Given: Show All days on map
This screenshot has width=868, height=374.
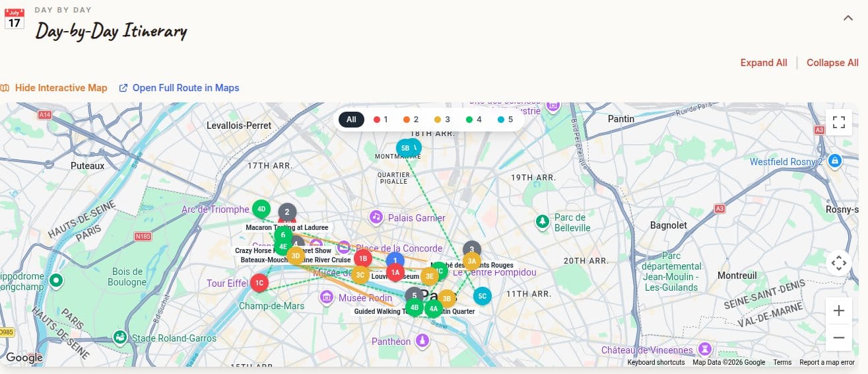Looking at the screenshot, I should (351, 120).
